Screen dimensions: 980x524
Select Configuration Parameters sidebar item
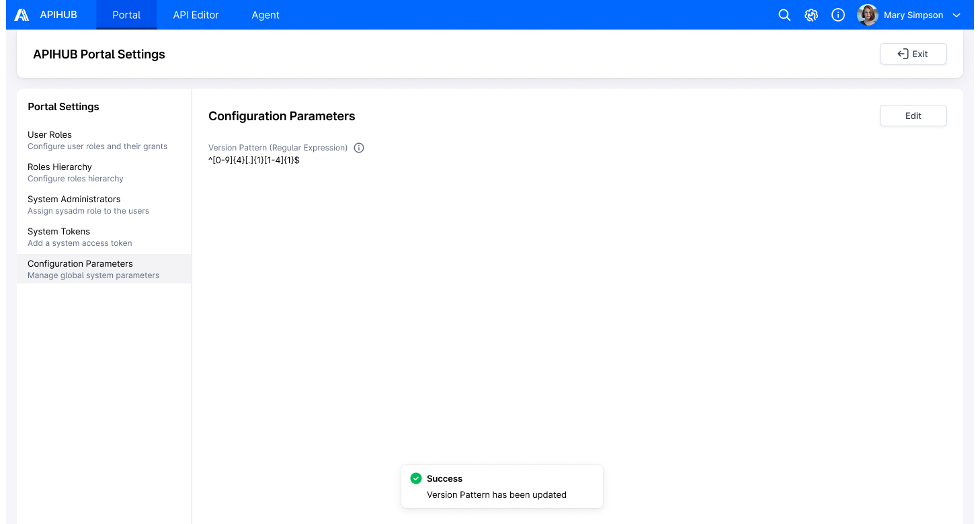click(x=104, y=269)
